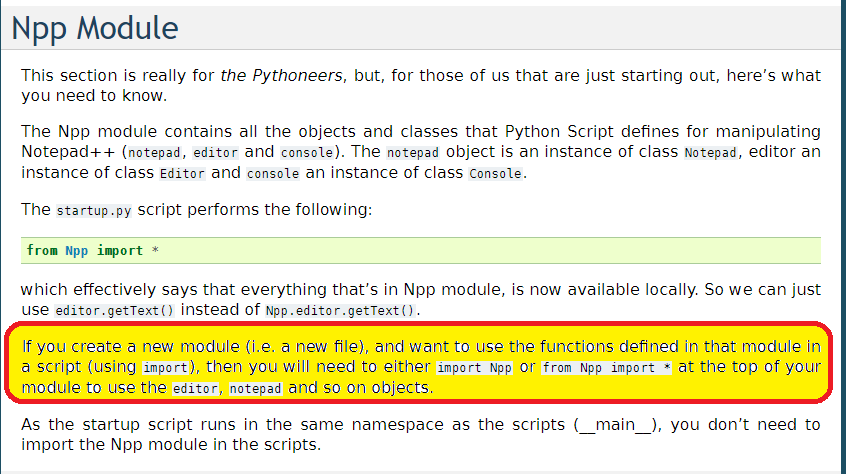The image size is (846, 474).
Task: Click the 'from' keyword in code block
Action: click(x=42, y=251)
